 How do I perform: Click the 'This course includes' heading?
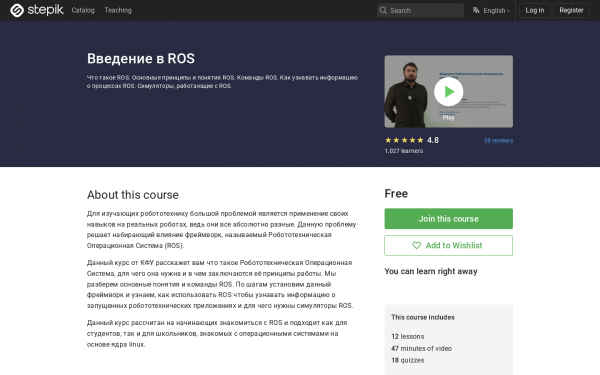(423, 317)
